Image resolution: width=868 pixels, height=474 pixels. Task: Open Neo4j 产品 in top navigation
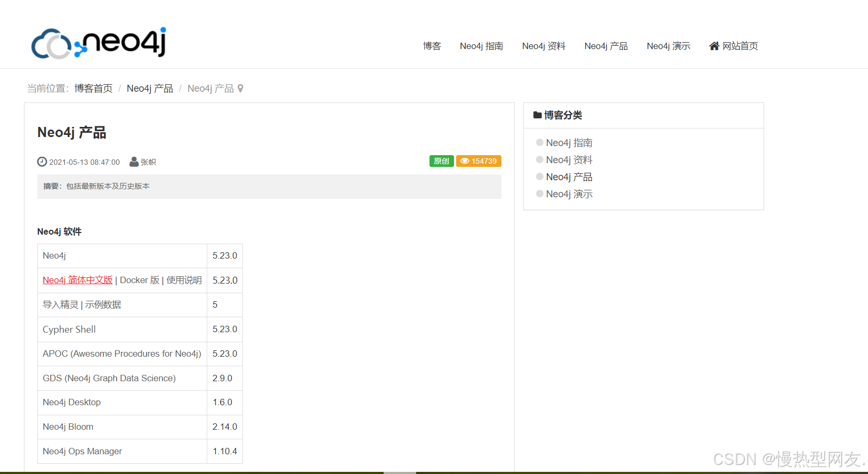click(606, 46)
